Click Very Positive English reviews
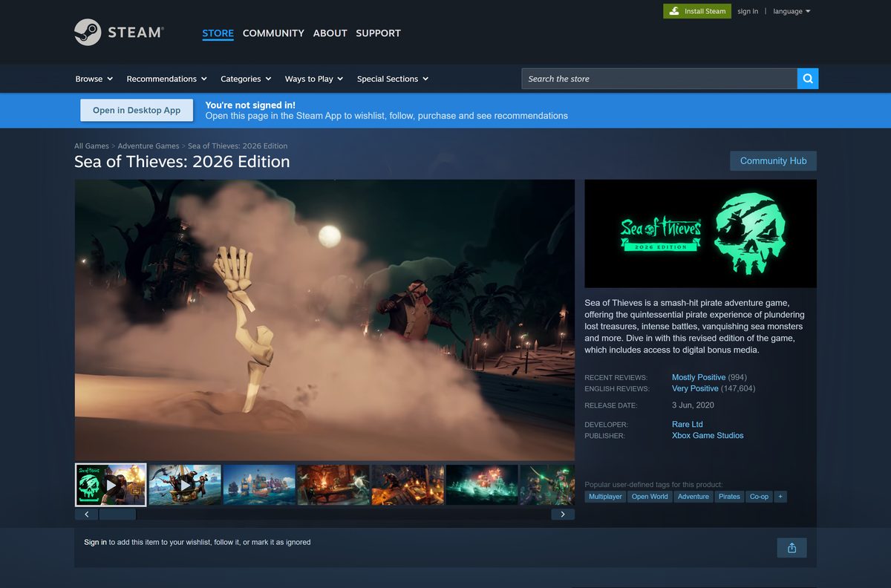The image size is (891, 588). (x=695, y=389)
